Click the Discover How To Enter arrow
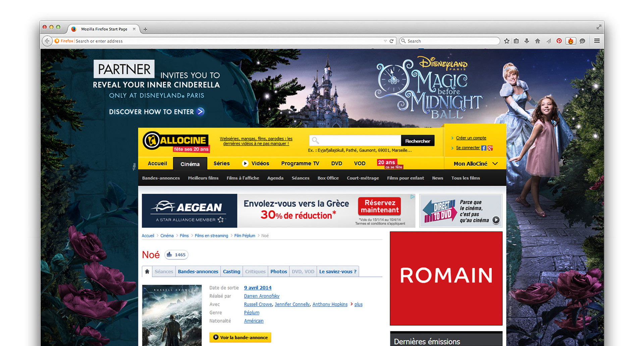The width and height of the screenshot is (644, 346). 201,112
